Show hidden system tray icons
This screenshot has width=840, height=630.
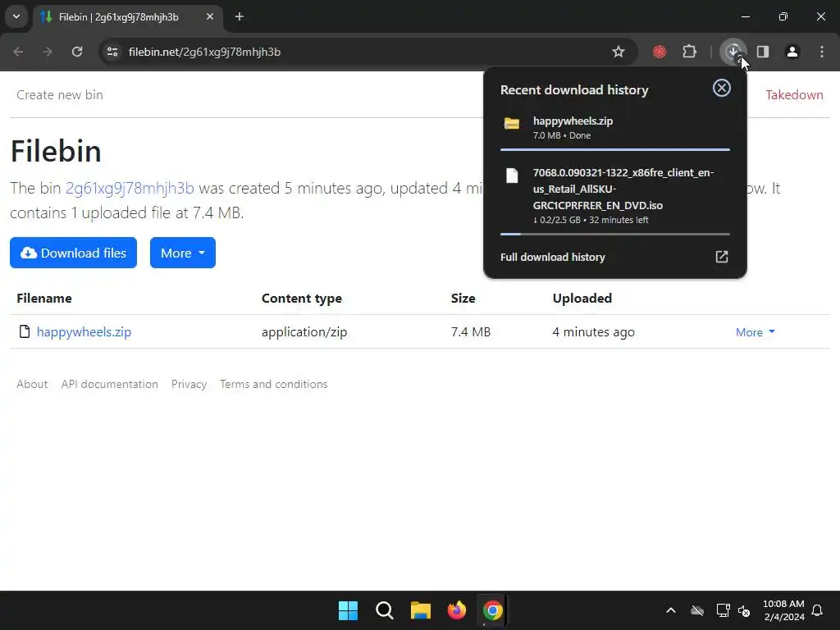(x=671, y=610)
